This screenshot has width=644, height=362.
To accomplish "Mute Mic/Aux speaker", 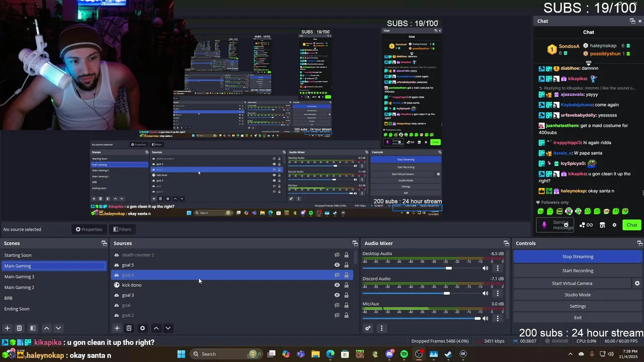I will [485, 318].
